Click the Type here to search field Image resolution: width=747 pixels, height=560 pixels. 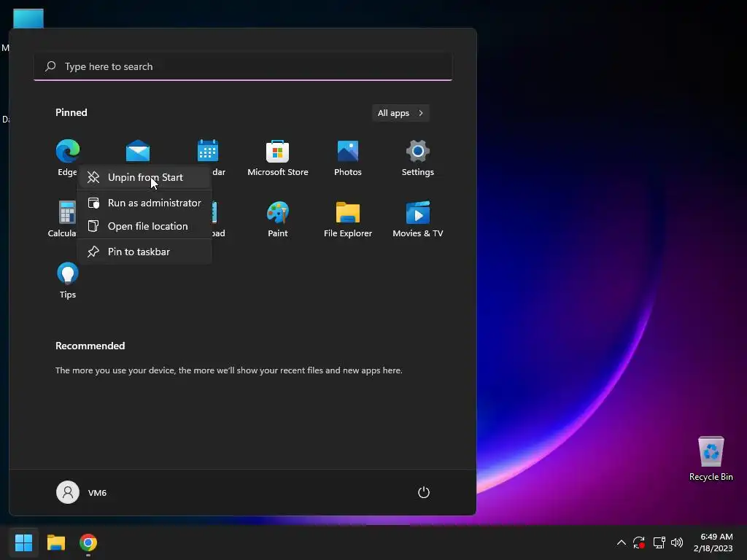pyautogui.click(x=243, y=66)
